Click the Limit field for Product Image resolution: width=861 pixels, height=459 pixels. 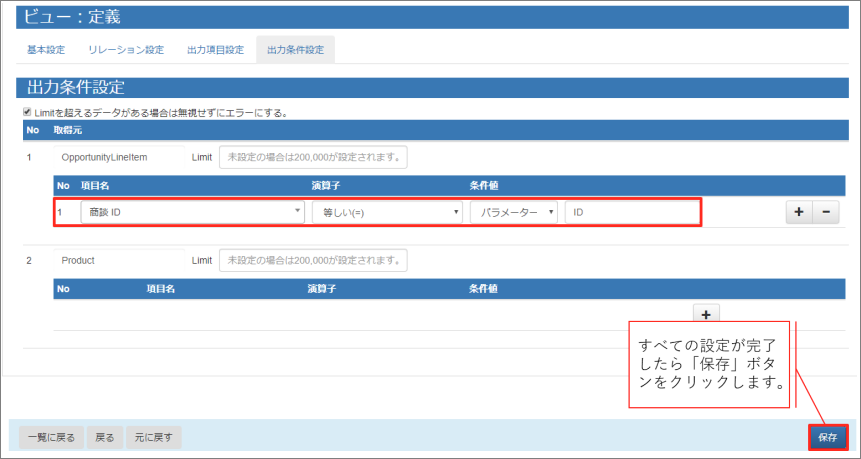(x=313, y=260)
